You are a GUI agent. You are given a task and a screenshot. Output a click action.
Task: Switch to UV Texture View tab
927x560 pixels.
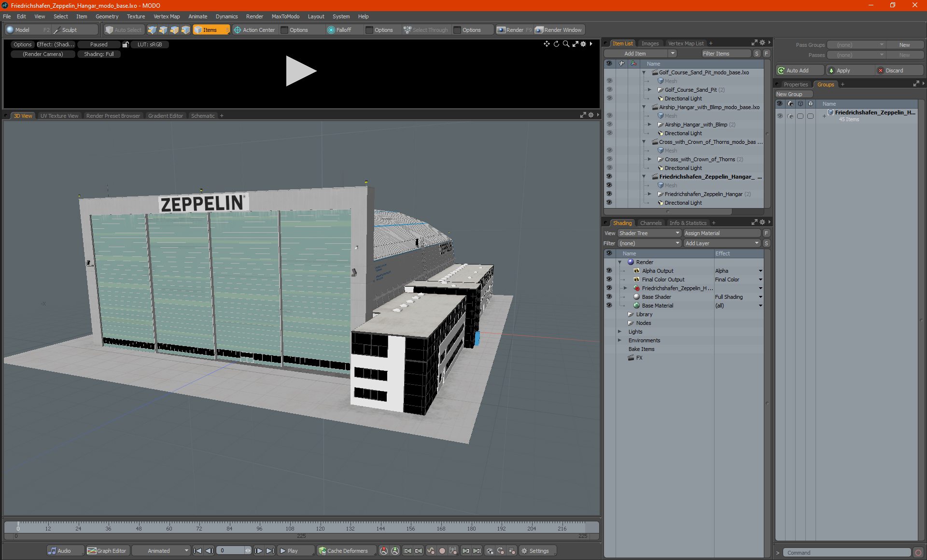[59, 116]
